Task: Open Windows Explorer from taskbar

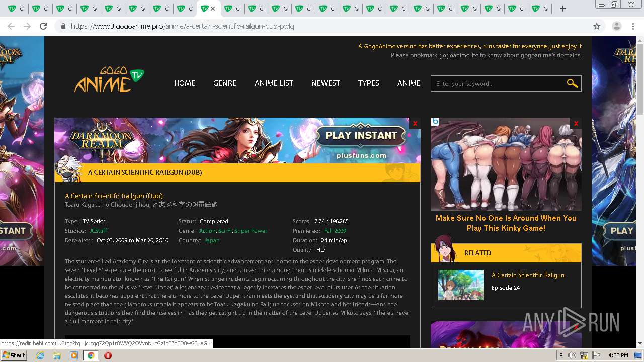Action: pos(57,355)
